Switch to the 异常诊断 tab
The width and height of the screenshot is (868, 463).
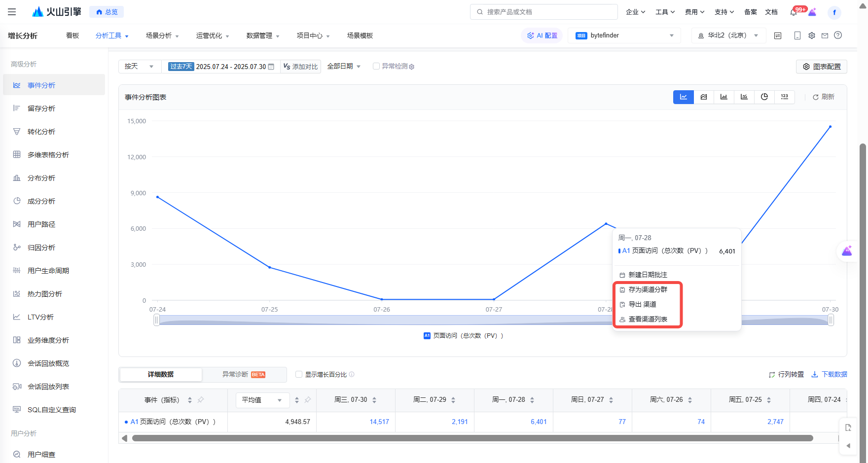coord(244,374)
